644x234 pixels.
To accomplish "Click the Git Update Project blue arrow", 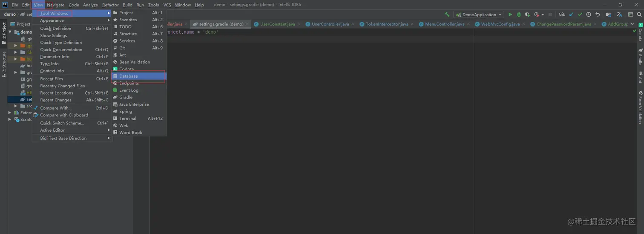I will coord(571,14).
